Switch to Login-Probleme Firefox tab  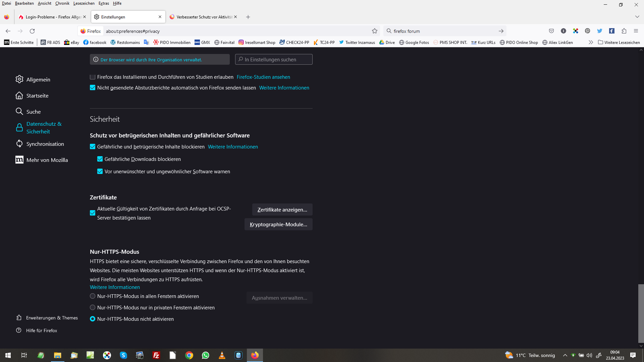[50, 17]
